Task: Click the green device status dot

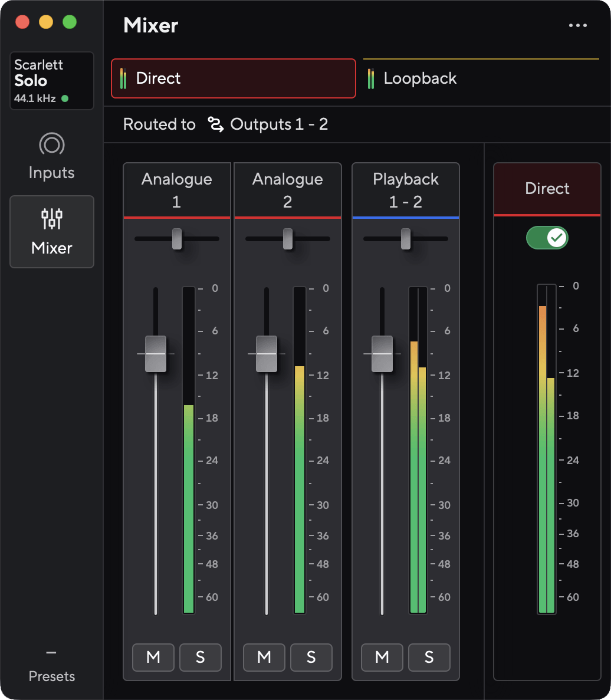Action: pos(65,98)
